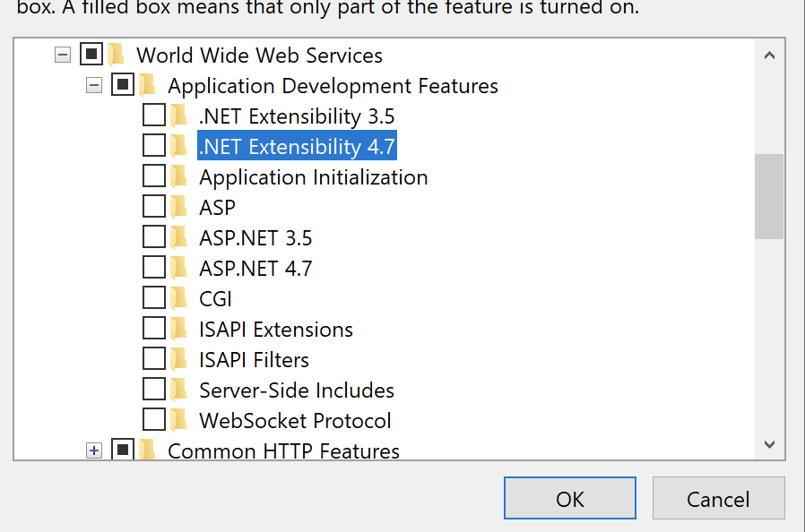Collapse Application Development Features tree node
The image size is (805, 532).
93,86
